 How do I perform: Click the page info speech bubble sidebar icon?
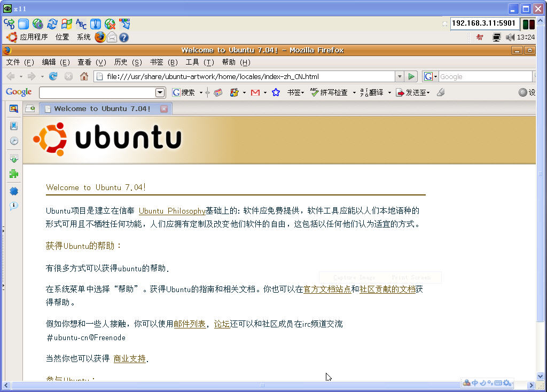pyautogui.click(x=14, y=206)
